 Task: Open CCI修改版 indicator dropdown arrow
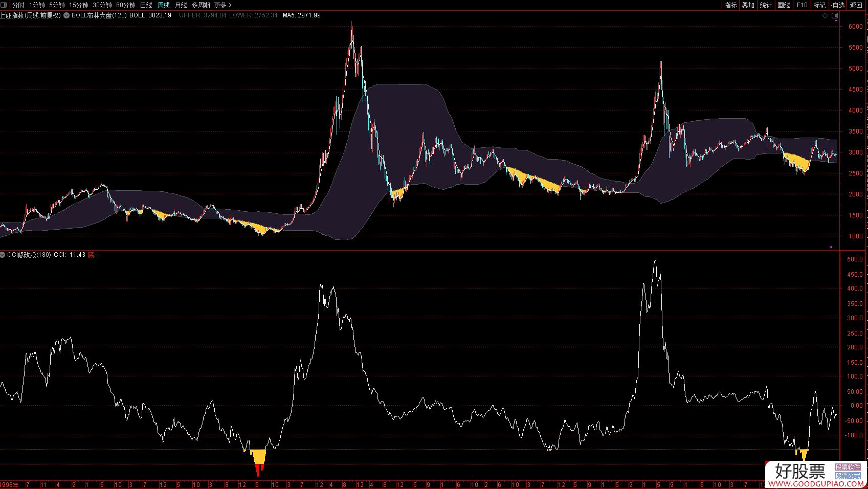[x=3, y=254]
